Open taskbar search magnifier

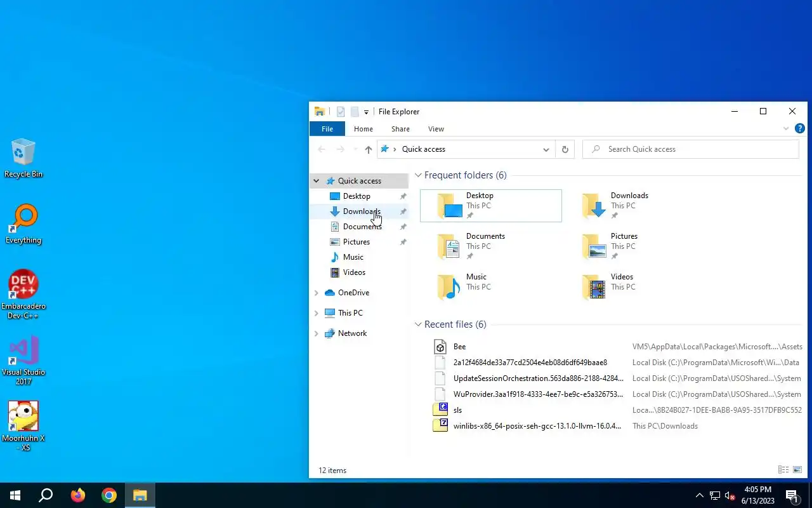click(x=46, y=495)
